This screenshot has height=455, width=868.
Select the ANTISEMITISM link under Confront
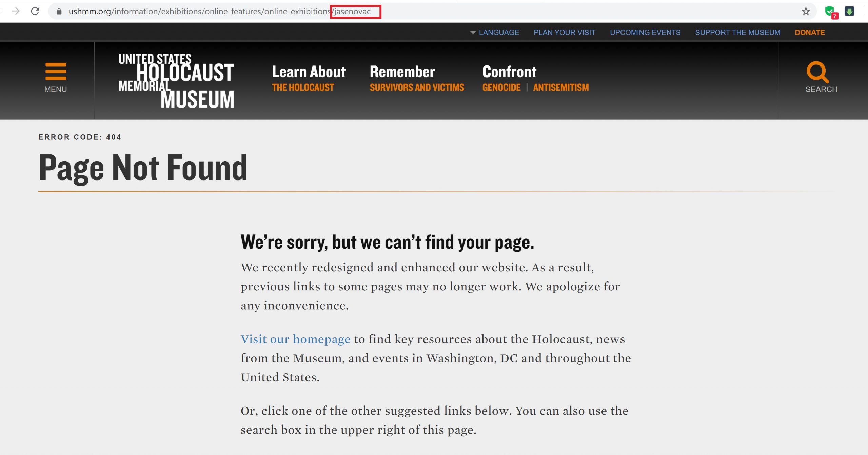tap(561, 88)
